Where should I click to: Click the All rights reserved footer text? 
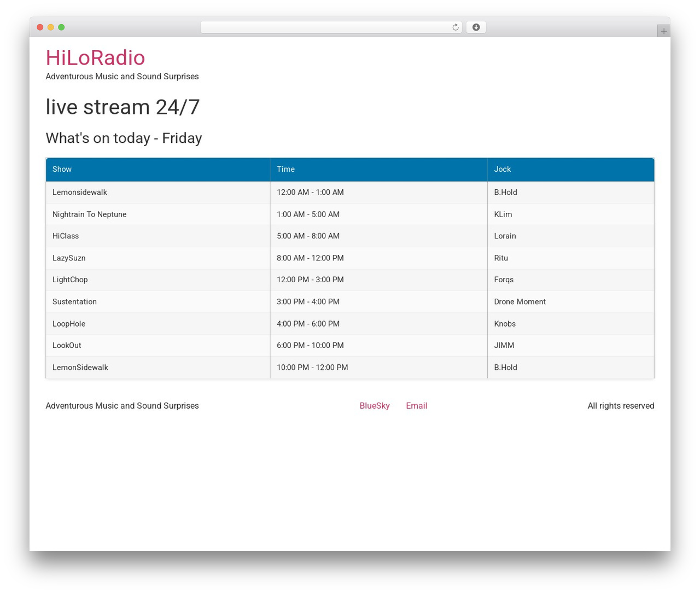621,406
